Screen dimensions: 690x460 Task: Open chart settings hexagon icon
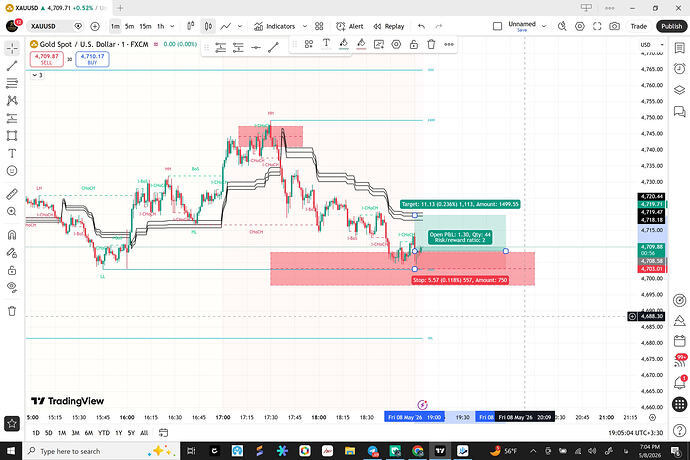(x=580, y=26)
